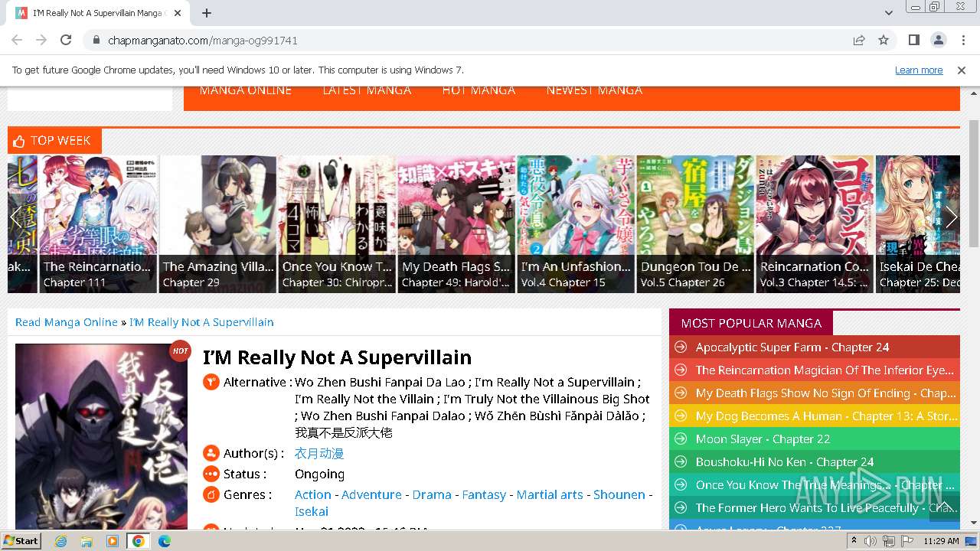Viewport: 980px width, 551px height.
Task: Open the manga cover image
Action: (x=101, y=436)
